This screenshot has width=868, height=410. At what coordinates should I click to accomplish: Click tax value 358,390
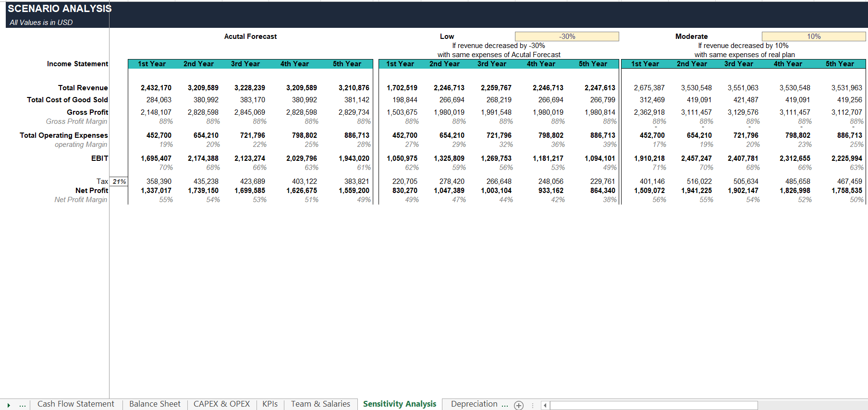click(x=159, y=181)
